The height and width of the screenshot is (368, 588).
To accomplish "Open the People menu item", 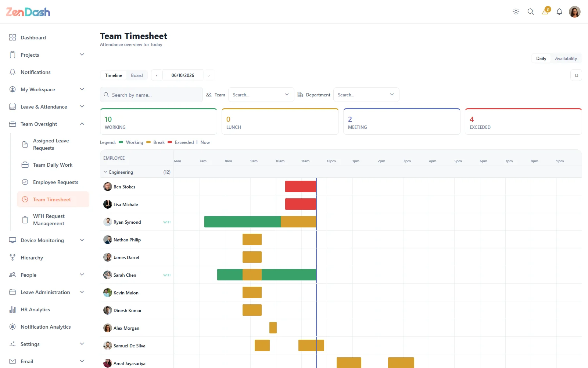I will tap(47, 275).
